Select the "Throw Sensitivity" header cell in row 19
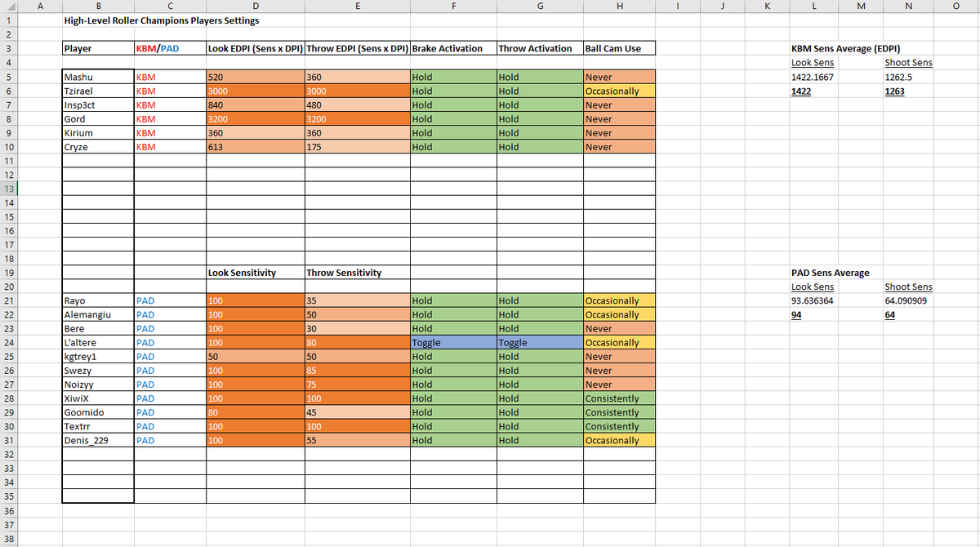The height and width of the screenshot is (547, 980). [357, 273]
